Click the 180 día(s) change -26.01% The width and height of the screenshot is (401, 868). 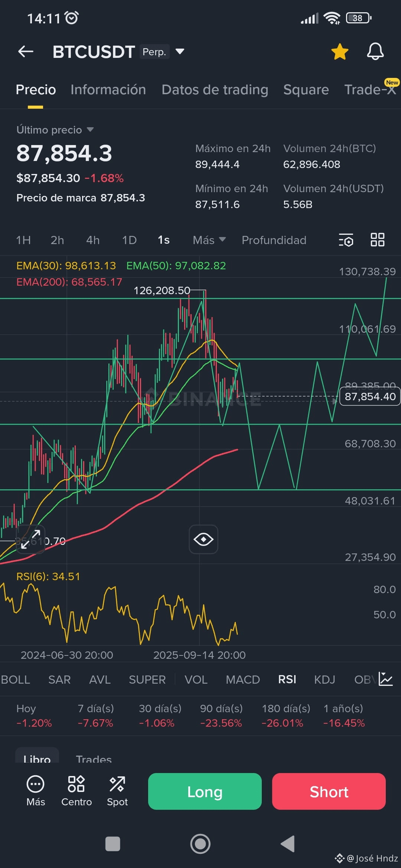pyautogui.click(x=283, y=723)
